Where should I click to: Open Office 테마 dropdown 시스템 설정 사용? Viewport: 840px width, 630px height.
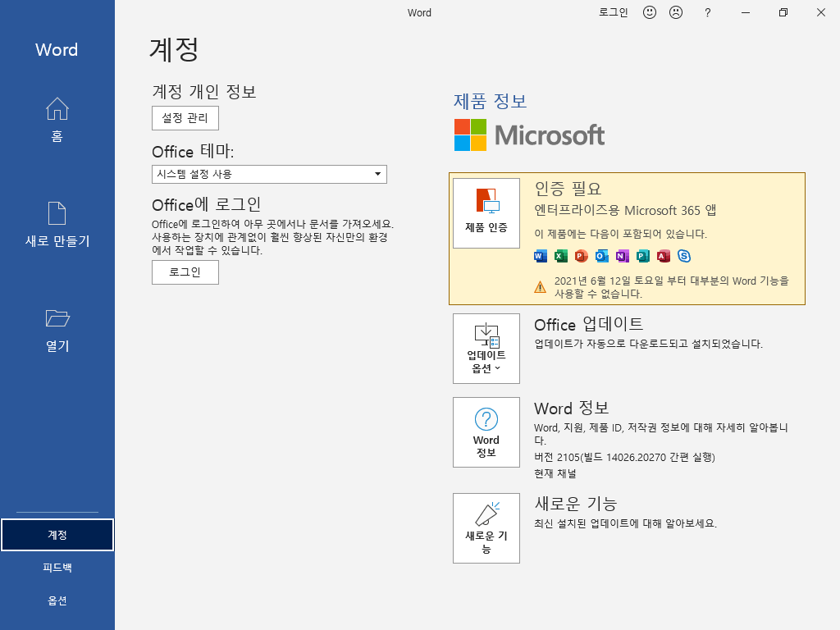[269, 174]
